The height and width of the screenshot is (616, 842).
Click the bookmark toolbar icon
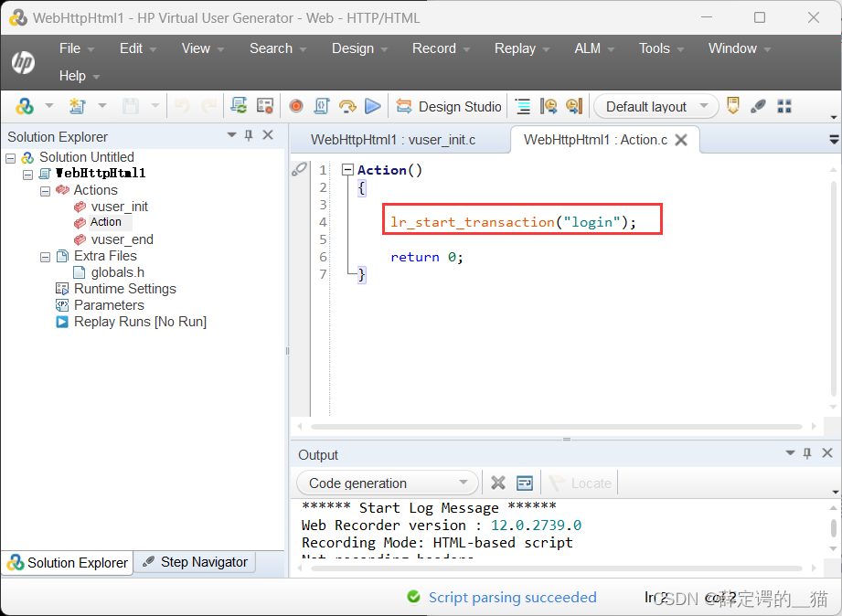coord(733,105)
